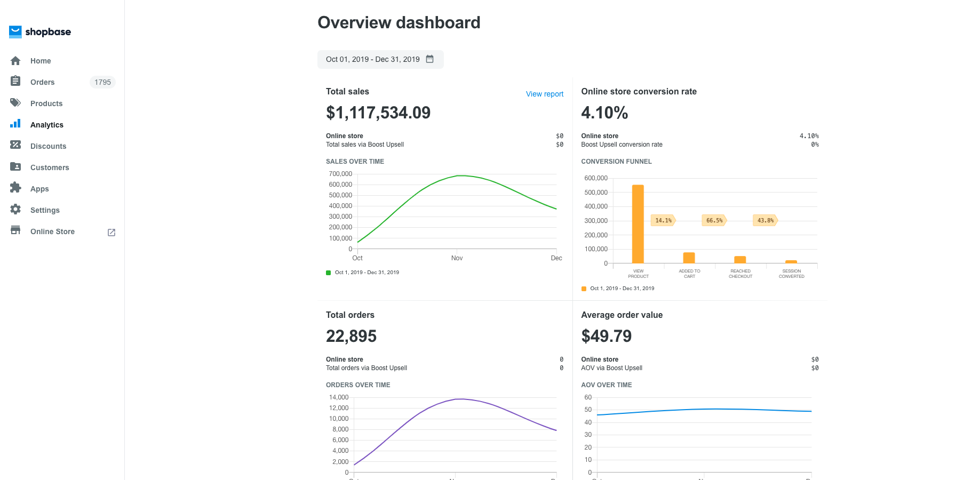Click the Analytics bar chart icon
The height and width of the screenshot is (480, 980).
[x=15, y=124]
